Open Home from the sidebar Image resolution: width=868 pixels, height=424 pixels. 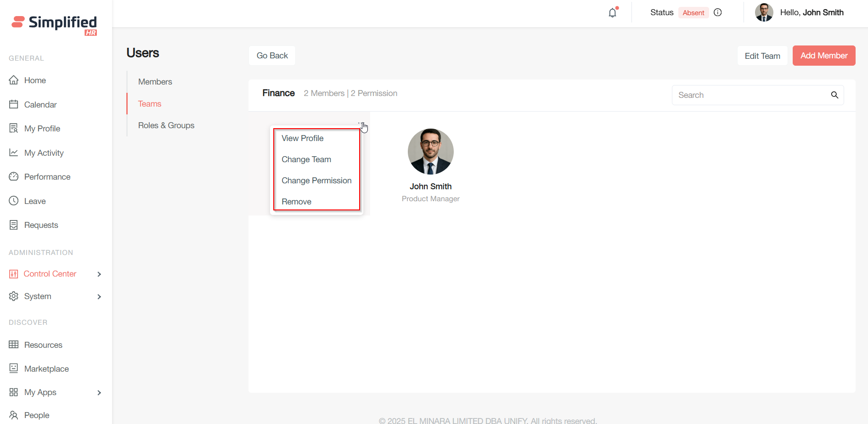tap(35, 80)
